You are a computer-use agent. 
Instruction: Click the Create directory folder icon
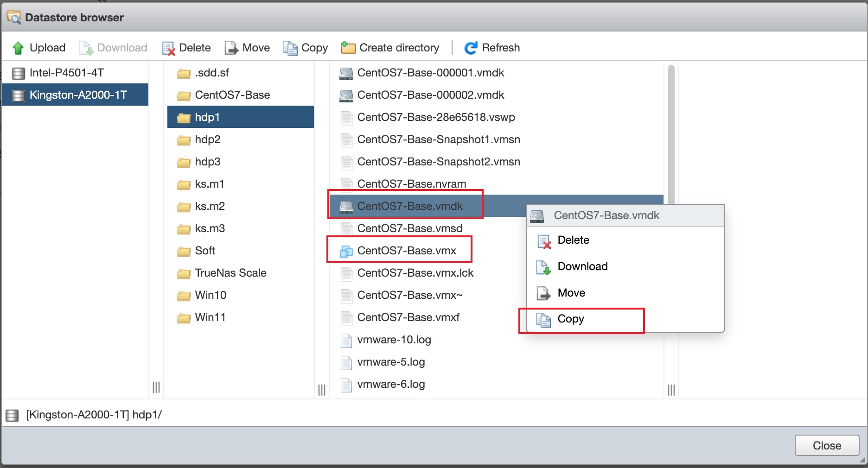348,48
